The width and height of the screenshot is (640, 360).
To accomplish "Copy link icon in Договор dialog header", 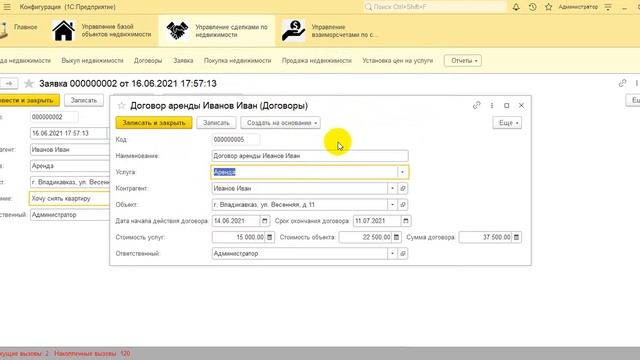I will [476, 105].
